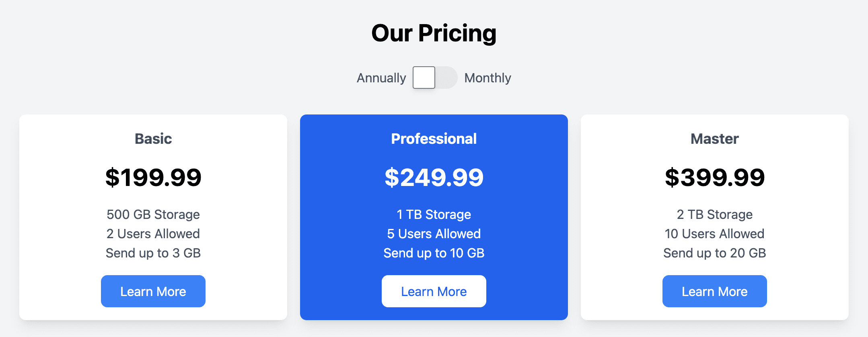
Task: Click Learn More on the Master plan
Action: click(x=715, y=291)
